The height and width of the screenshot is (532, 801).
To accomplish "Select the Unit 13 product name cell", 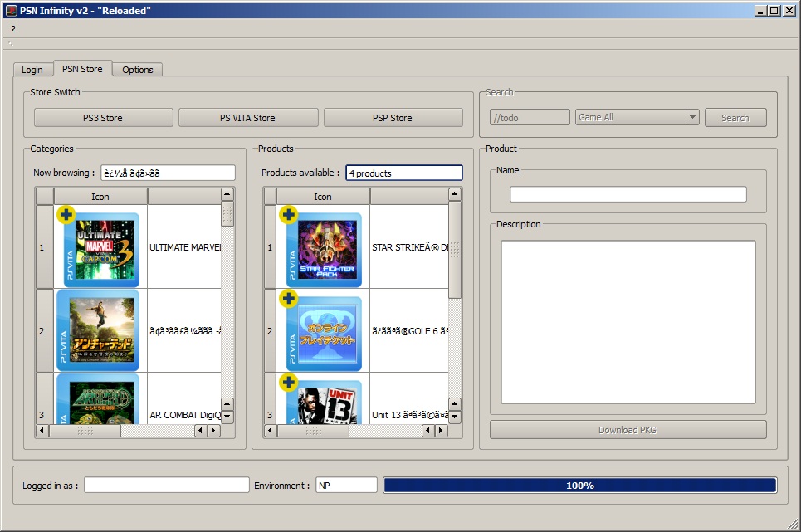I will [x=409, y=398].
